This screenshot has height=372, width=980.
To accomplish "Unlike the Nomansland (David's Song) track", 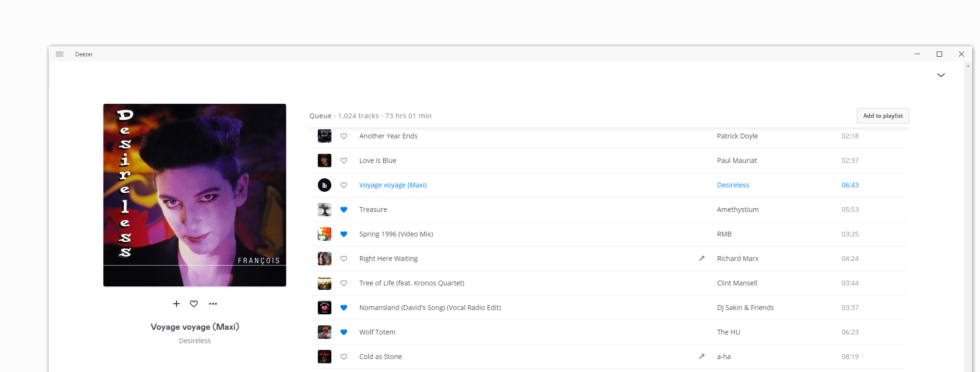I will 344,308.
